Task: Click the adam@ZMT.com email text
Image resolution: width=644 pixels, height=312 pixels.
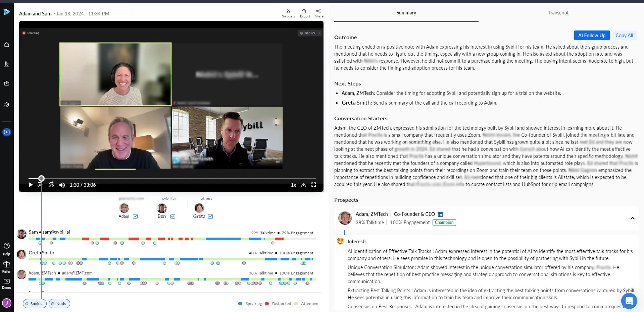Action: tap(77, 273)
